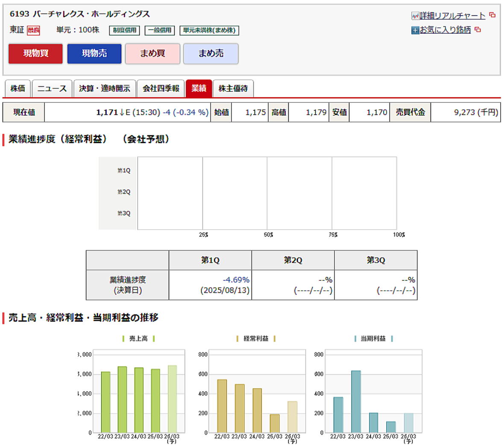Screen dimensions: 504x447
Task: Click the 一般信用 tag
Action: (x=160, y=31)
